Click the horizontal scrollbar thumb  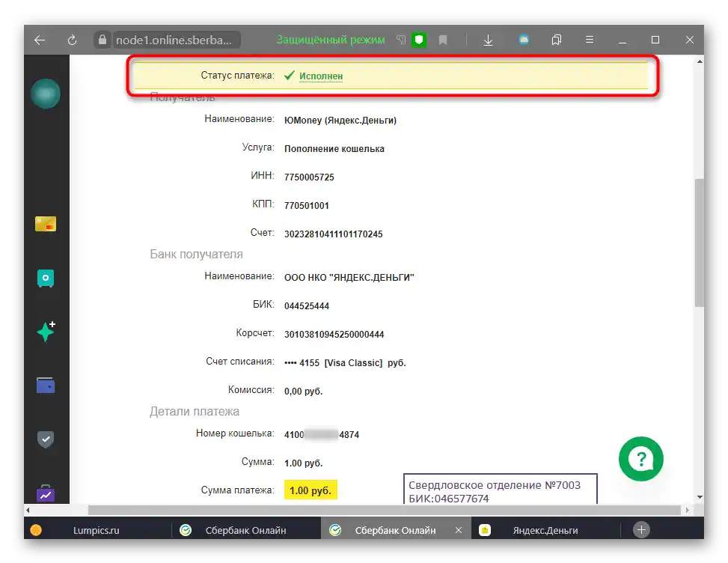(x=385, y=510)
